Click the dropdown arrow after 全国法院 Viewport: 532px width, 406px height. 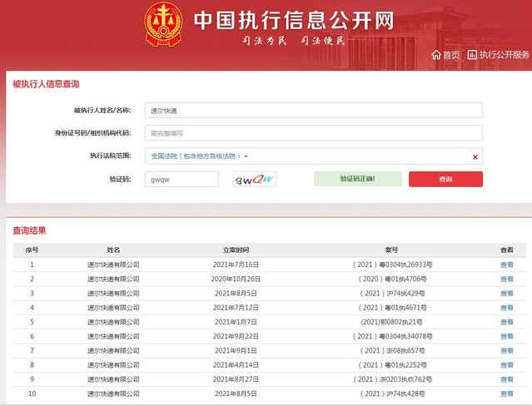[246, 156]
